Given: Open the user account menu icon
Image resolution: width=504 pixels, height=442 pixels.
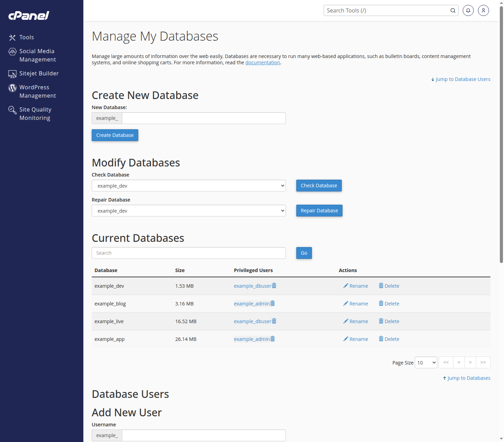Looking at the screenshot, I should pyautogui.click(x=484, y=10).
